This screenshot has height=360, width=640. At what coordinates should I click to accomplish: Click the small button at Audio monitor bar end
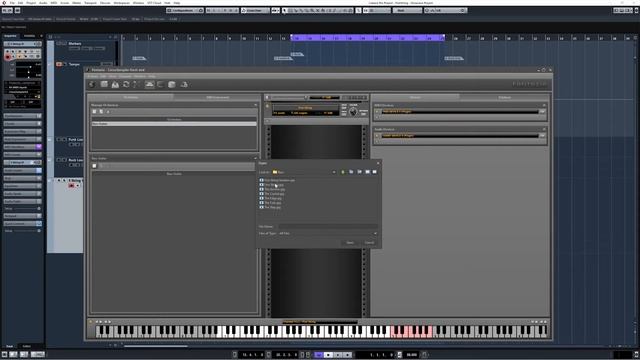[542, 136]
